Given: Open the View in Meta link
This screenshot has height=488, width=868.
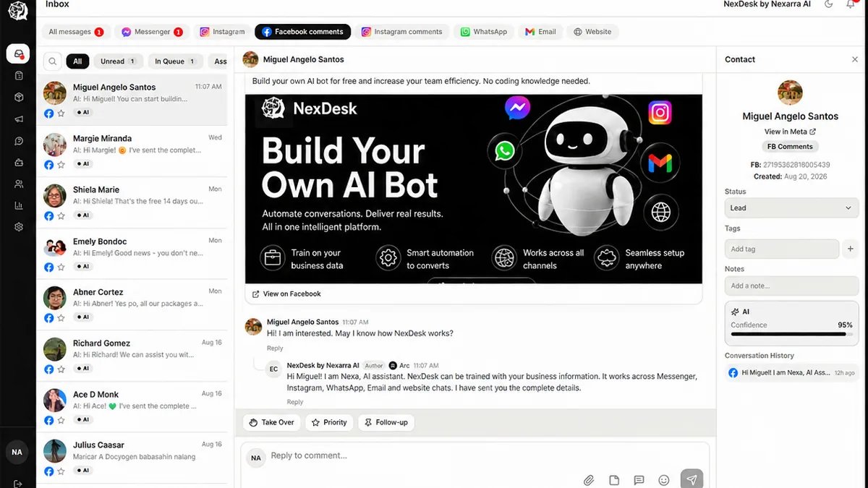Looking at the screenshot, I should 790,132.
